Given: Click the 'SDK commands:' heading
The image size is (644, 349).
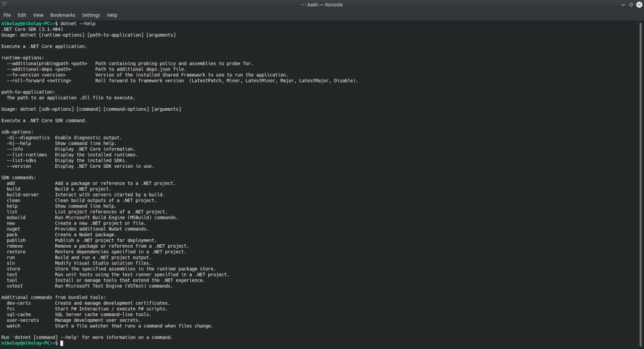Looking at the screenshot, I should pyautogui.click(x=19, y=178).
